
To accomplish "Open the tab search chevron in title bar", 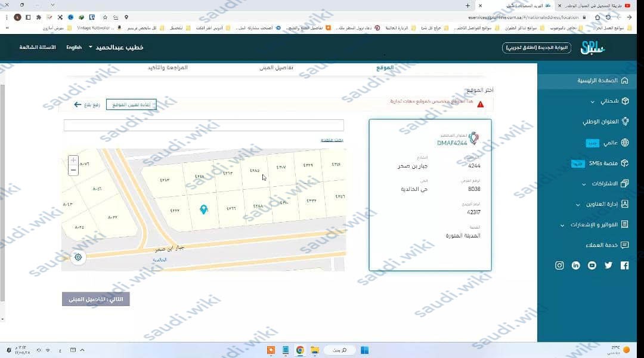I will coord(52,5).
